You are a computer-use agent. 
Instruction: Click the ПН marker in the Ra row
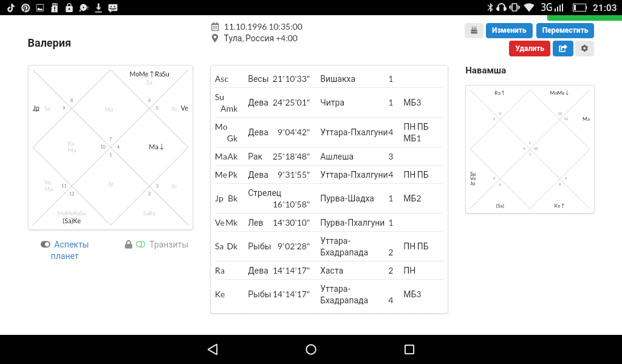pyautogui.click(x=409, y=271)
